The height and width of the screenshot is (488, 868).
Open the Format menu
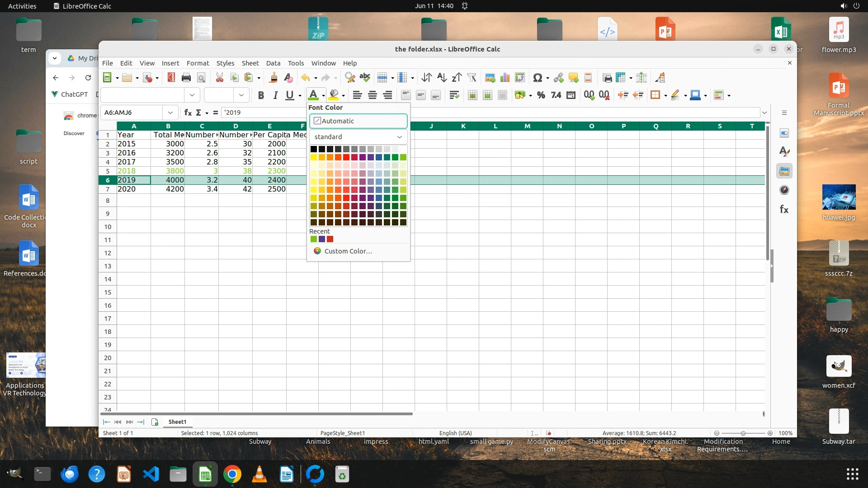coord(198,63)
